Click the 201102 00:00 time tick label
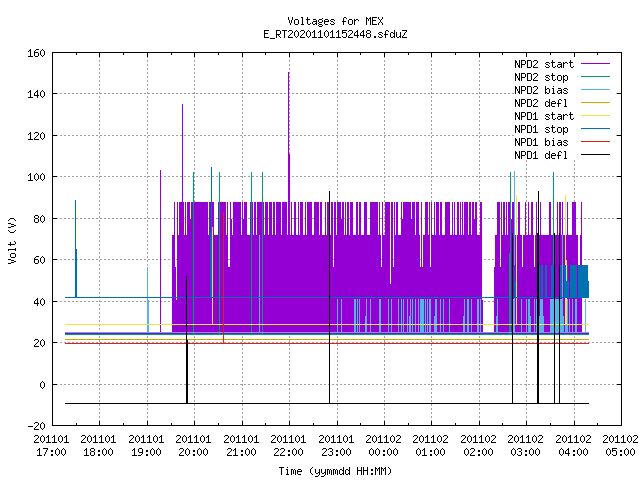The height and width of the screenshot is (480, 640). point(383,446)
